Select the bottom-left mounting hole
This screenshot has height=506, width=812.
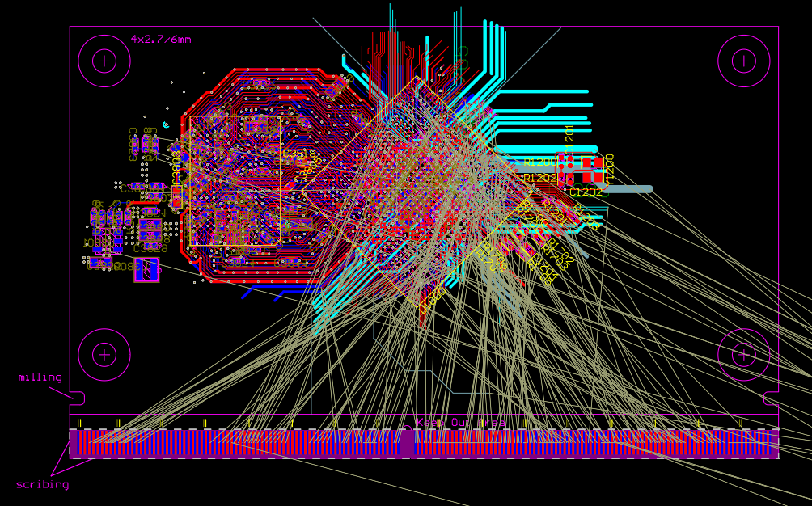(x=104, y=355)
